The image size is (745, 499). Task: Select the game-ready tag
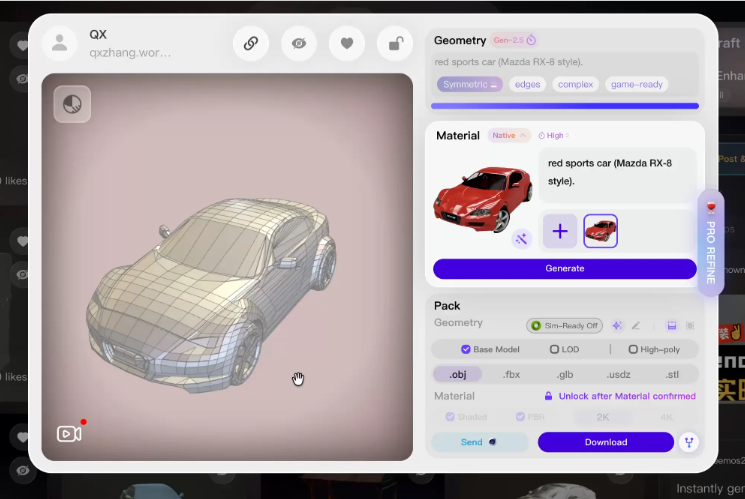637,84
